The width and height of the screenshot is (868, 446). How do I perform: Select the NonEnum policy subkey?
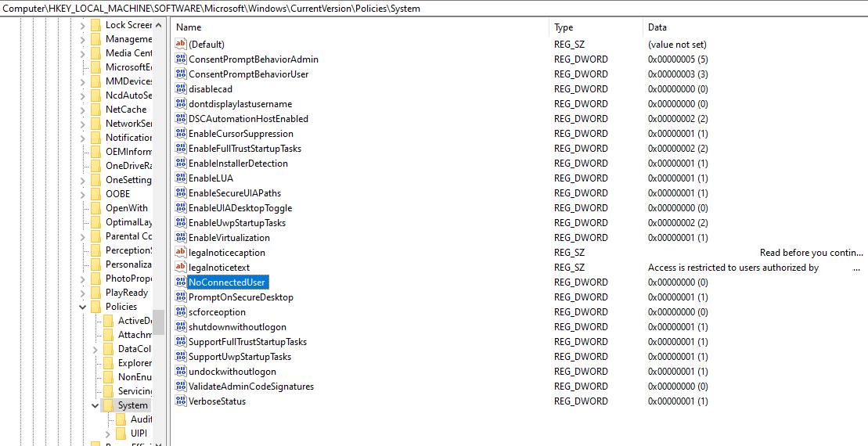pyautogui.click(x=135, y=377)
